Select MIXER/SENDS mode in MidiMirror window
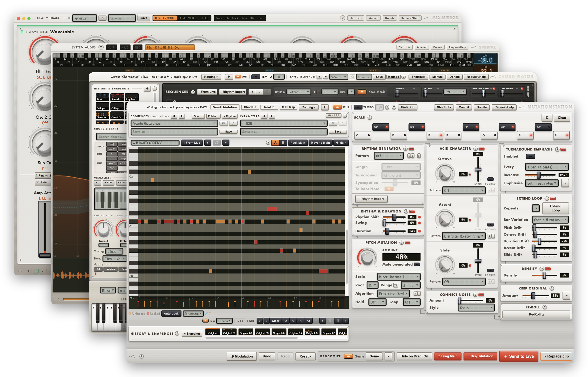This screenshot has width=588, height=377. (x=188, y=18)
